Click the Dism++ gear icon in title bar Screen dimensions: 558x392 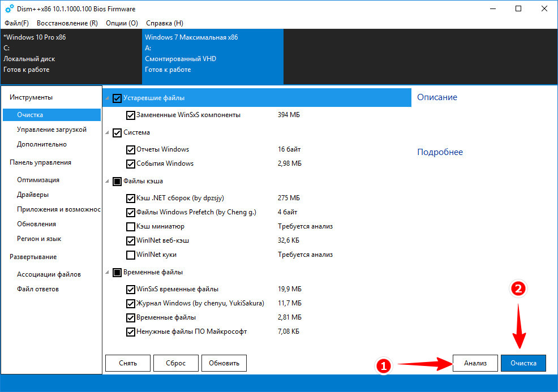pyautogui.click(x=9, y=8)
